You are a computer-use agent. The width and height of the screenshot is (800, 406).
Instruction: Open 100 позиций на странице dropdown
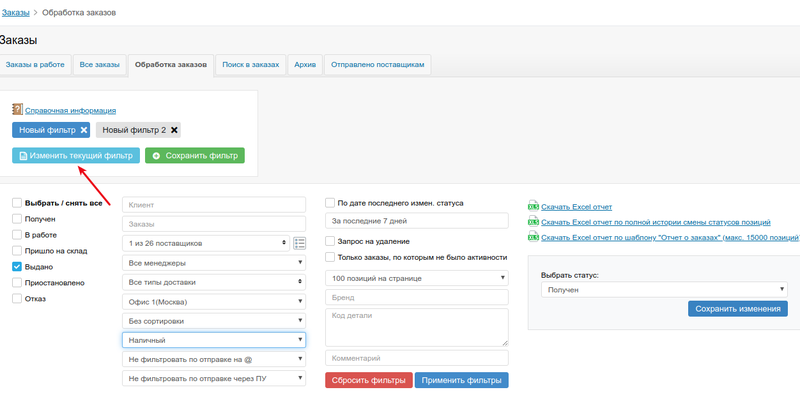tap(417, 278)
